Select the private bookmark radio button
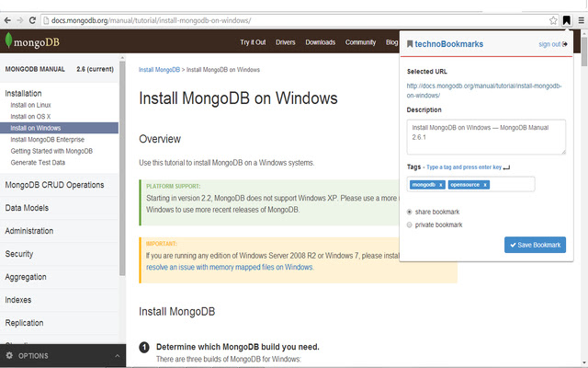 (x=409, y=224)
